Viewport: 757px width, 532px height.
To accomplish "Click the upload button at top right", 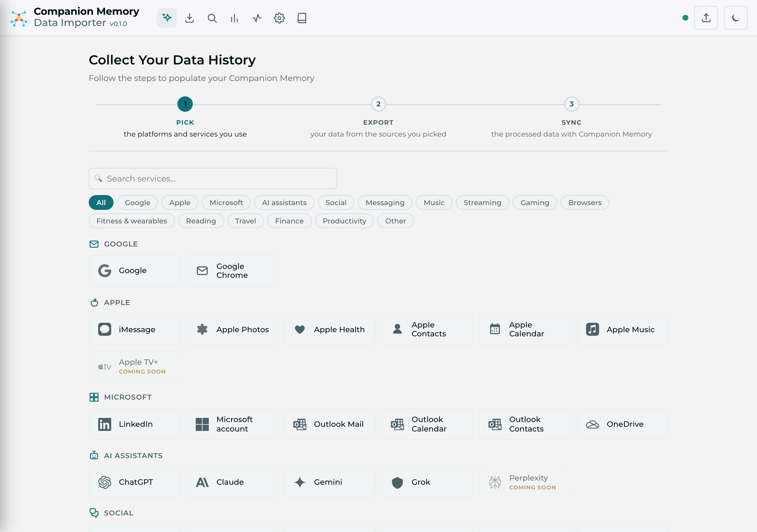I will 706,18.
